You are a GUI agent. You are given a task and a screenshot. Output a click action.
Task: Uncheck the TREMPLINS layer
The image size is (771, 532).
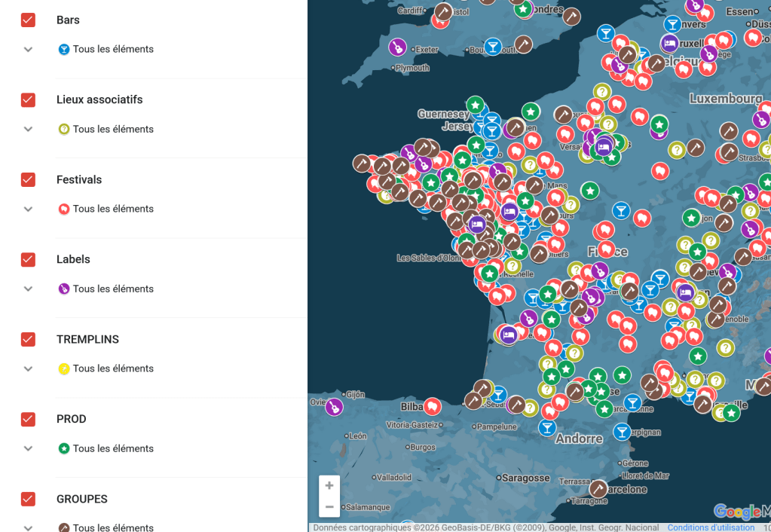click(x=28, y=339)
